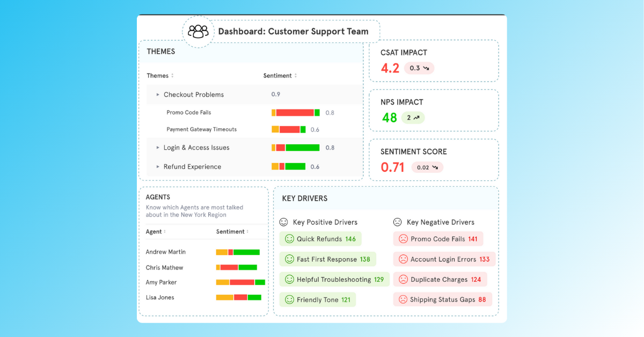
Task: Expand the Login & Access Issues row
Action: point(158,148)
